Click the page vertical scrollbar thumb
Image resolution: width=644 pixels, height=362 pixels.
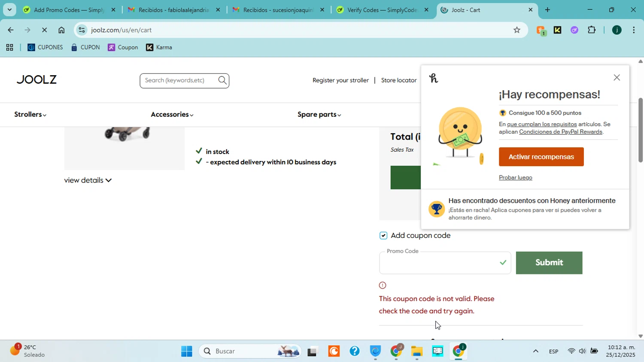click(x=640, y=130)
